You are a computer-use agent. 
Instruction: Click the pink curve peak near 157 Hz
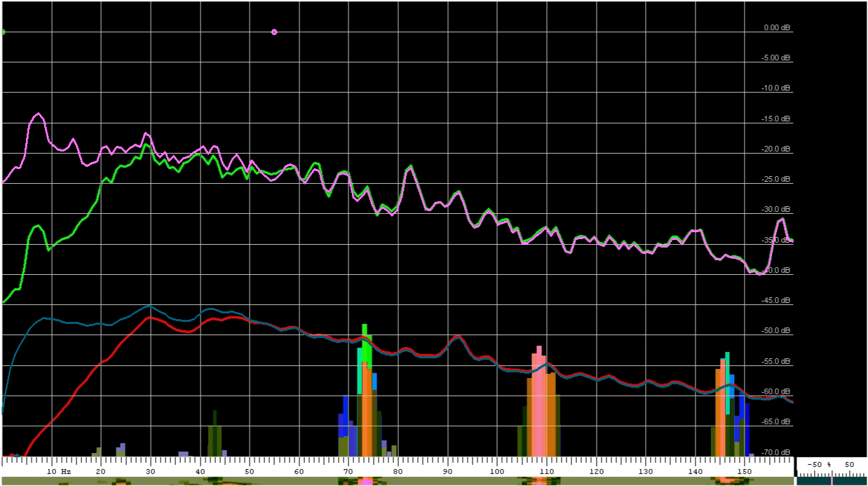pos(780,220)
